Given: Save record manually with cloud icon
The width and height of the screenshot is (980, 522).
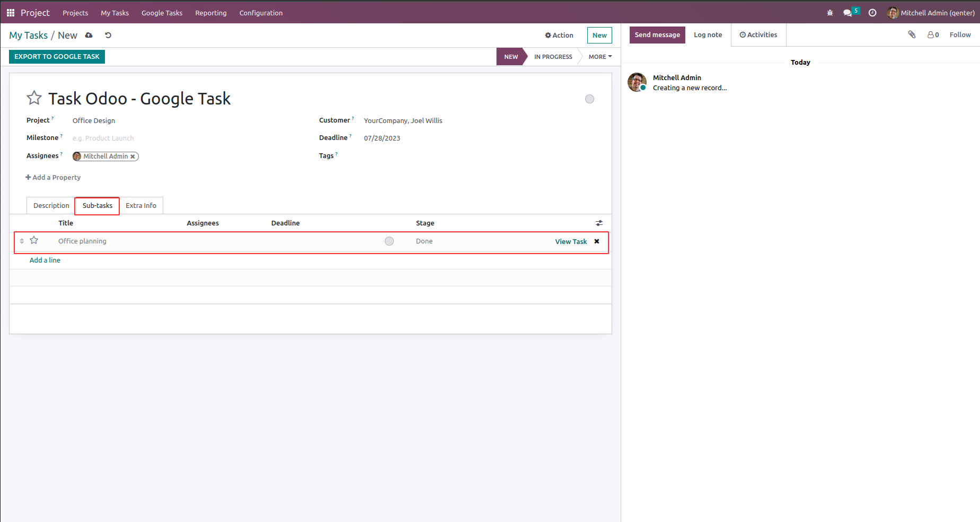Looking at the screenshot, I should 89,36.
